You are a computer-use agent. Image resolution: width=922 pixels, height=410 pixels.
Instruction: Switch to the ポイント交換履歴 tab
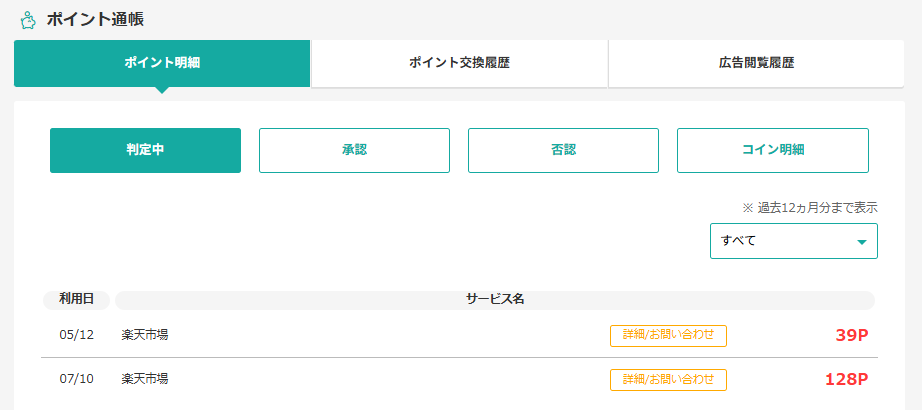(459, 64)
